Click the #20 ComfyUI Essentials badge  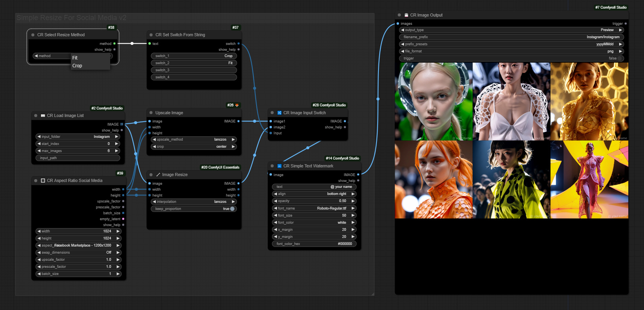tap(220, 167)
